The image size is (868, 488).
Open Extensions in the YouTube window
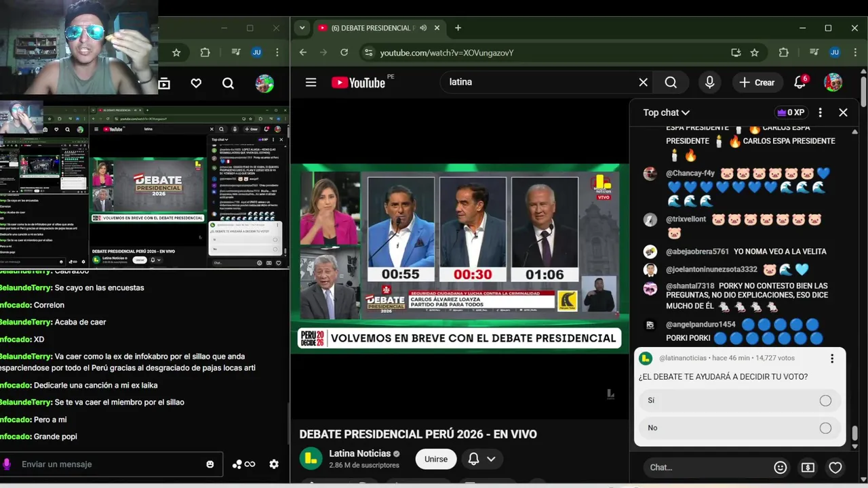coord(784,52)
